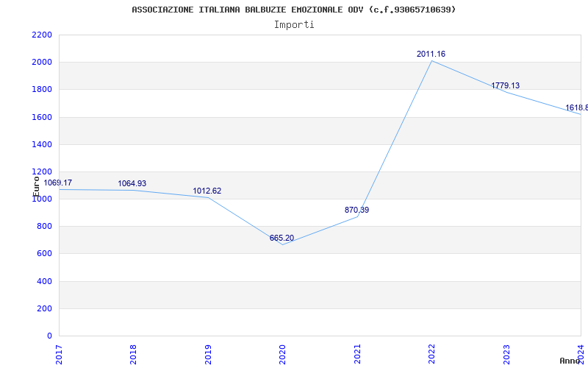This screenshot has width=588, height=368.
Task: Click the 1064.93 data label
Action: pyautogui.click(x=132, y=183)
